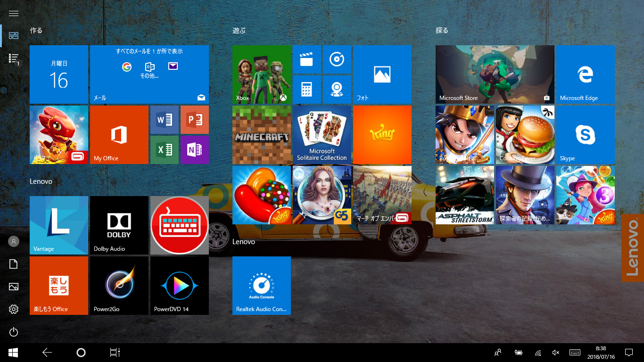Launch Word from its small tile
The height and width of the screenshot is (362, 644).
(165, 120)
